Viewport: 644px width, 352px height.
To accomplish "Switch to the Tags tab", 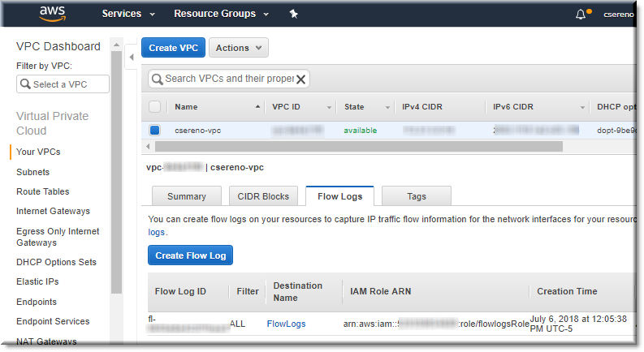I will (417, 196).
